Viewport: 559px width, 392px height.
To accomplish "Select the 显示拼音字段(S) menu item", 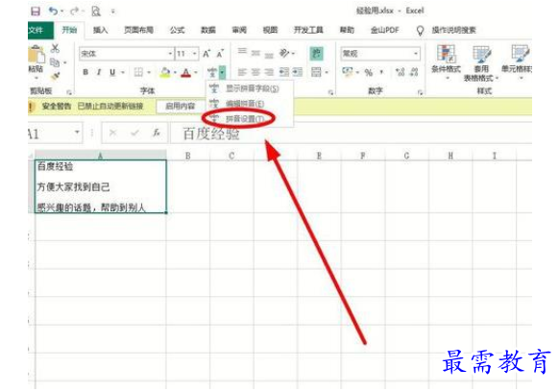I will click(x=250, y=88).
